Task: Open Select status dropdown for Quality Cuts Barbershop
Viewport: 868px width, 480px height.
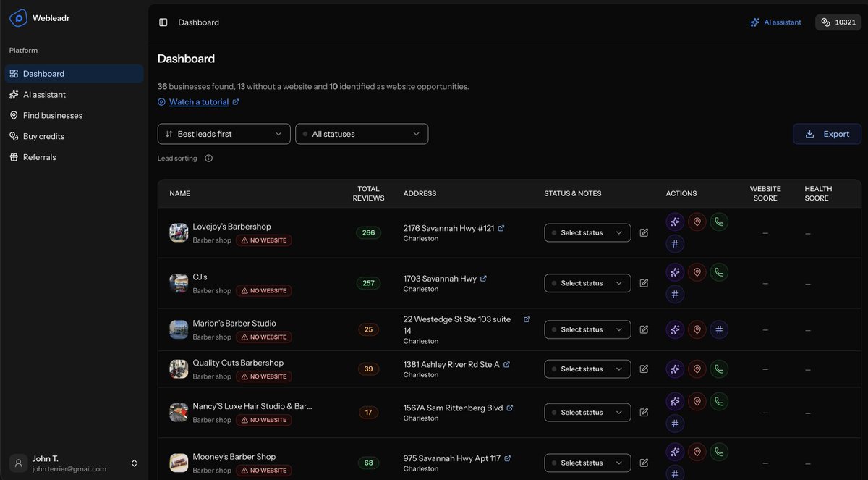Action: pyautogui.click(x=587, y=369)
